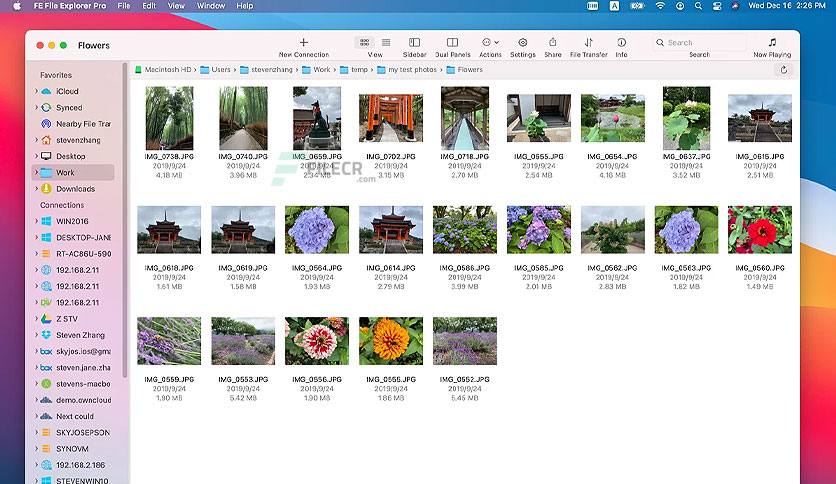This screenshot has height=484, width=836.
Task: Open the Help menu
Action: tap(245, 6)
